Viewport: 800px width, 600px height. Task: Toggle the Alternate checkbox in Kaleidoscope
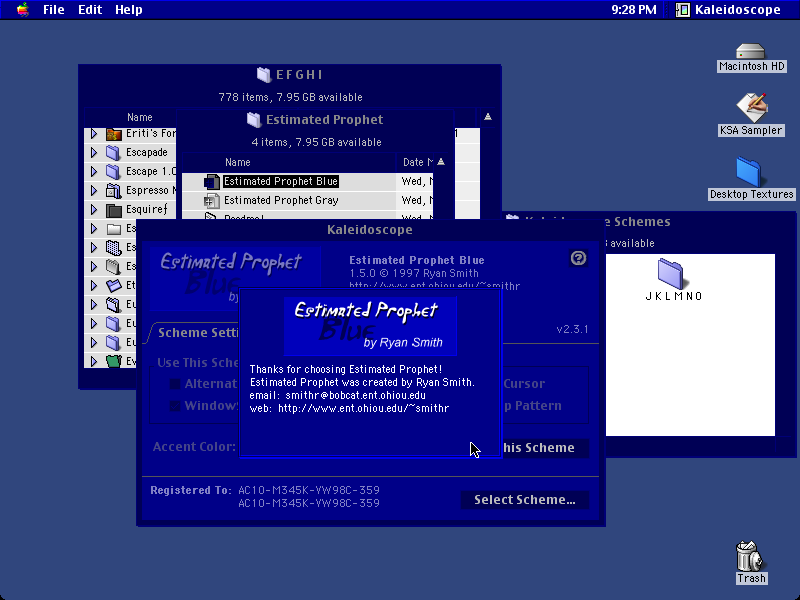(x=174, y=384)
